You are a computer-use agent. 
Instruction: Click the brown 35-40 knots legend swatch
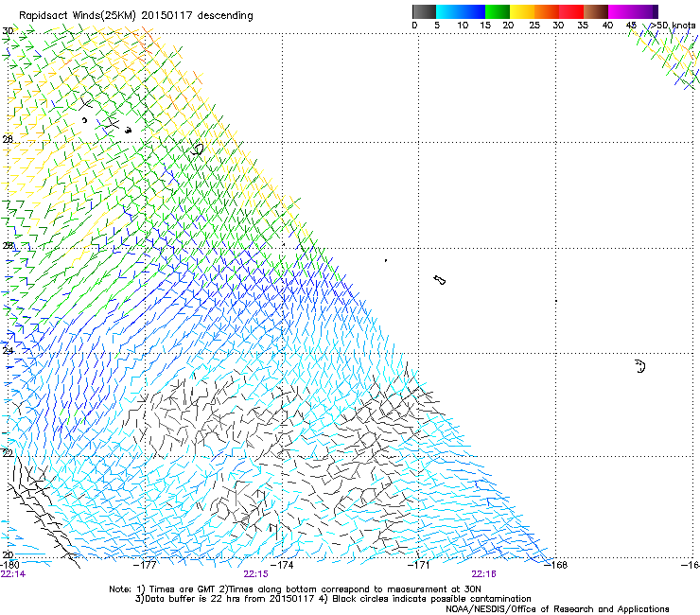pos(596,11)
